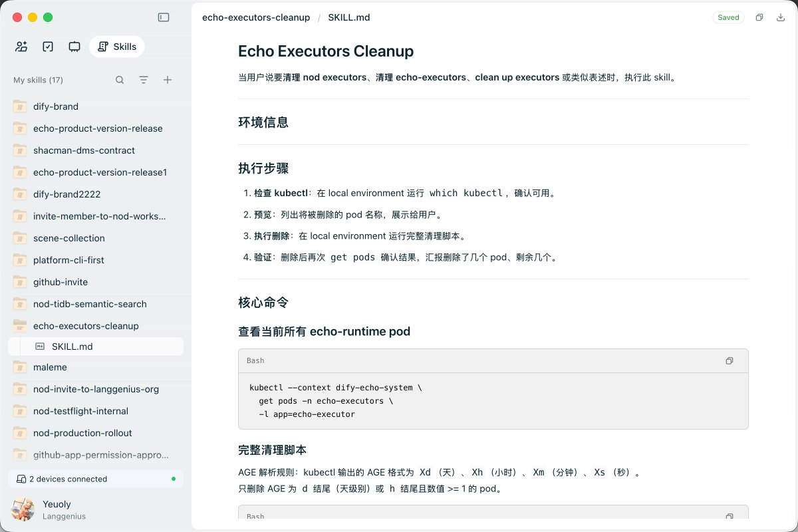Viewport: 798px width, 532px height.
Task: Add a new skill with plus icon
Action: 168,80
